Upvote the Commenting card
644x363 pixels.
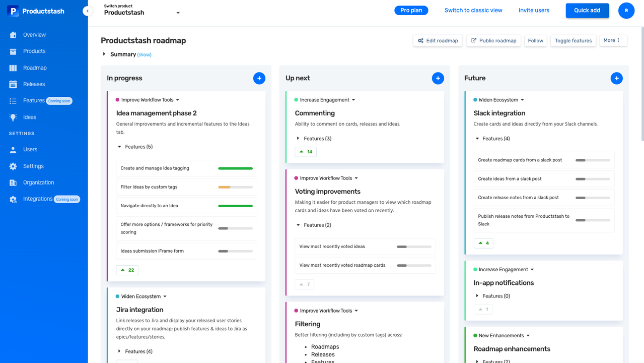pos(306,152)
